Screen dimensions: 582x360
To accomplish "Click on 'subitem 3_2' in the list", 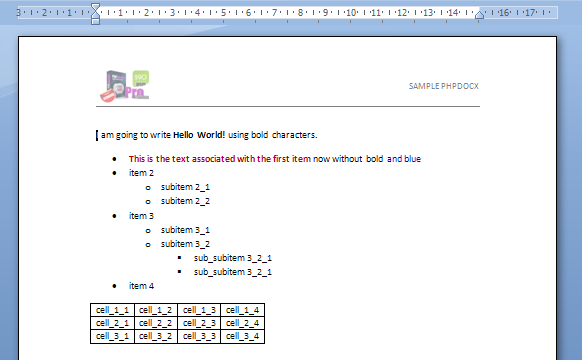I will (x=185, y=244).
